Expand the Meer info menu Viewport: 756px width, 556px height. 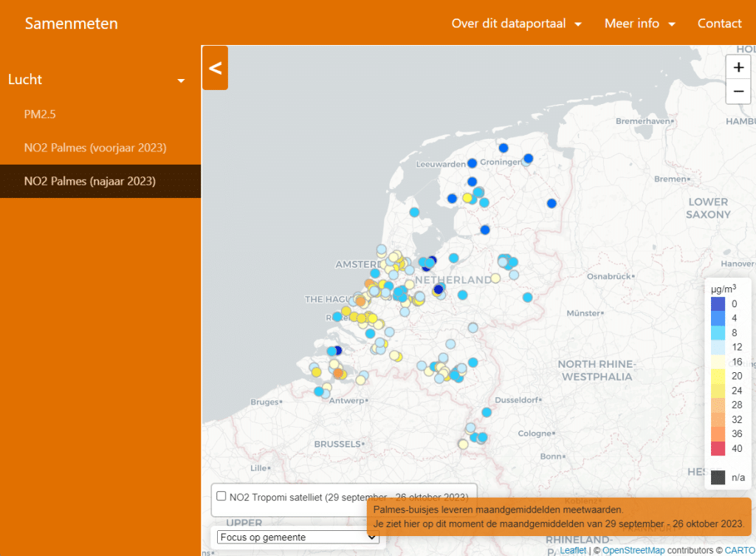click(639, 24)
